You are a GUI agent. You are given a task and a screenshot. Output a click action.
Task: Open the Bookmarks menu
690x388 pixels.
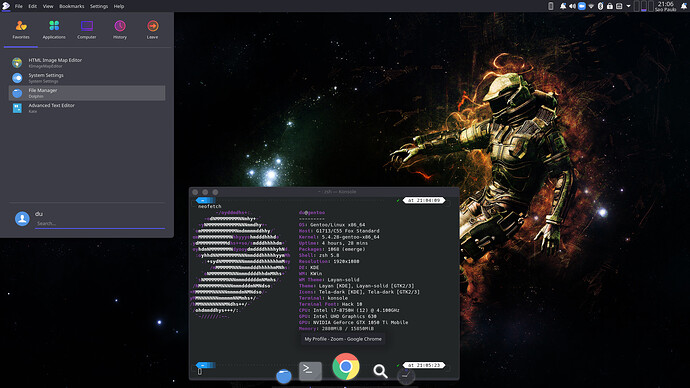(x=72, y=6)
